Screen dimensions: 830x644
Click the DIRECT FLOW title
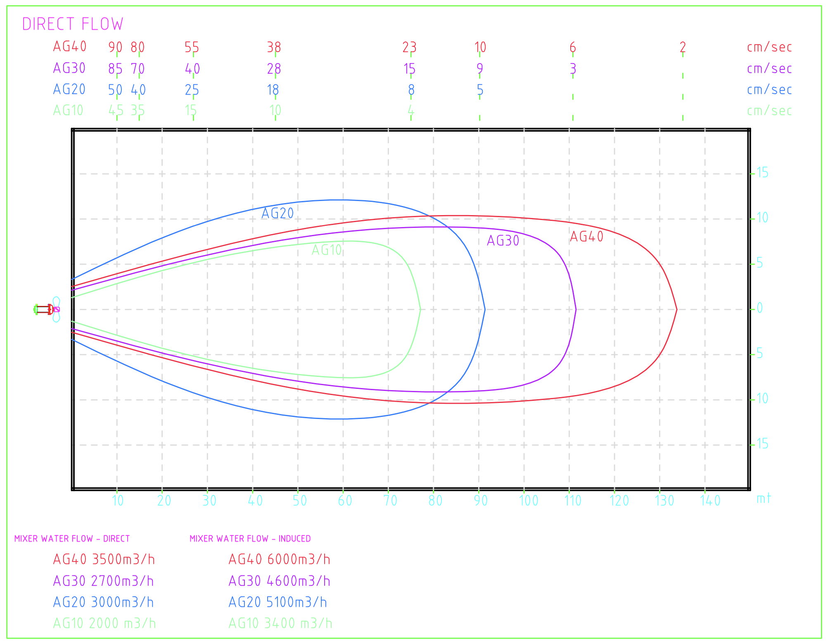73,24
